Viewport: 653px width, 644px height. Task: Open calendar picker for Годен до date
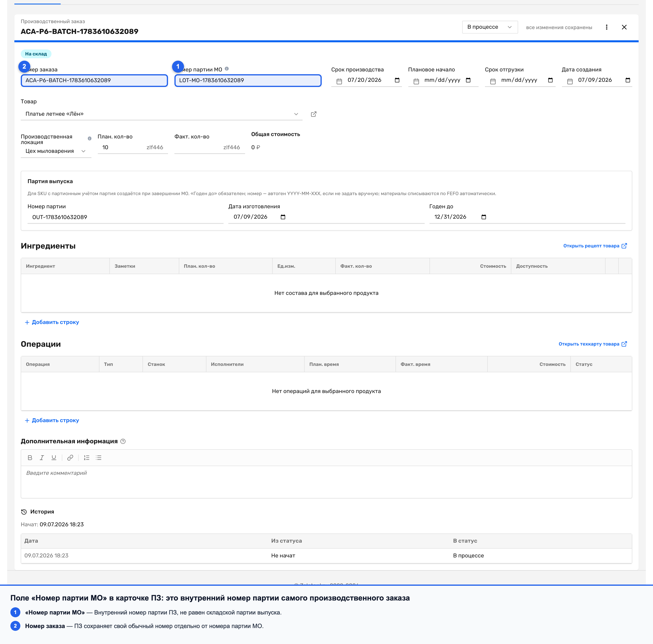[484, 217]
